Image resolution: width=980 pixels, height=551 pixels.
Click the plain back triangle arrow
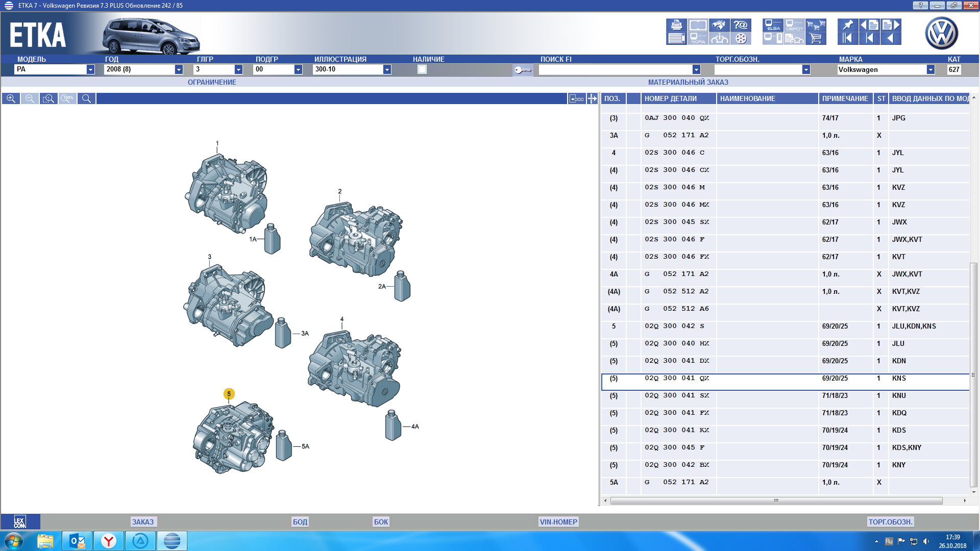click(891, 38)
